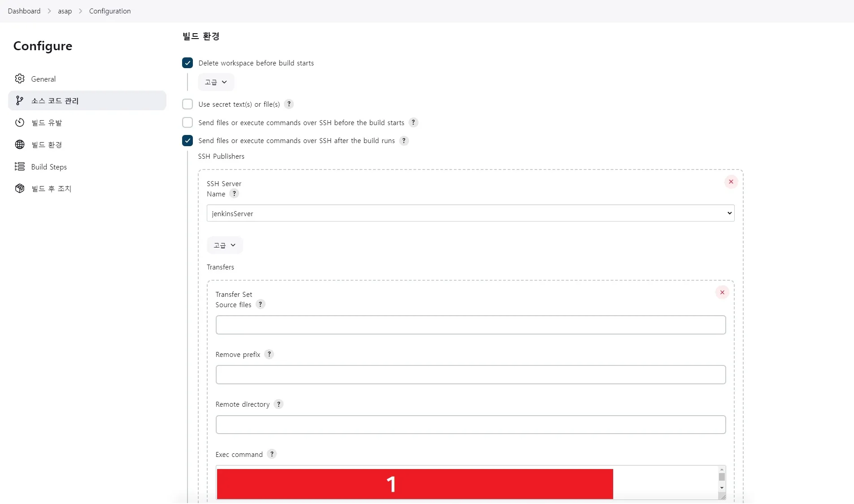The image size is (854, 504).
Task: Open the asap breadcrumb link
Action: coord(65,11)
